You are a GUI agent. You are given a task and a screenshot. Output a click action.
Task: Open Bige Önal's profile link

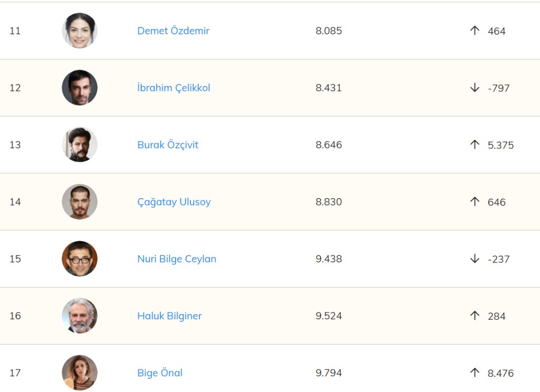[160, 373]
